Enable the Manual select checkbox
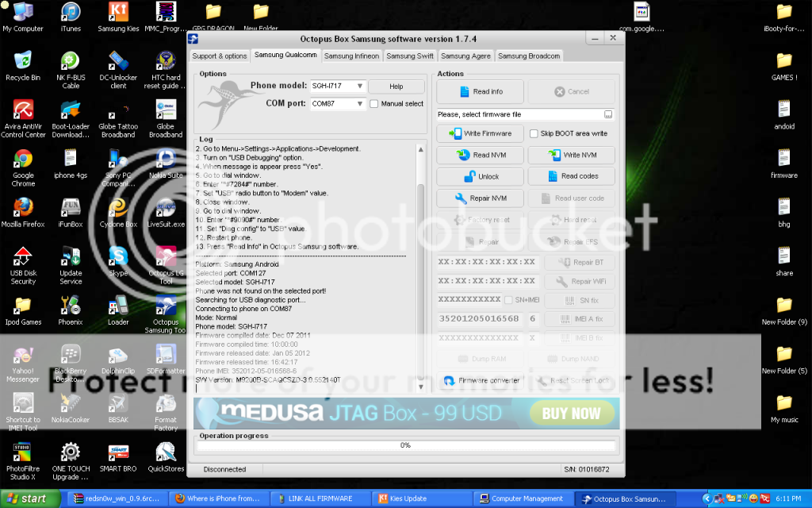Image resolution: width=812 pixels, height=508 pixels. point(374,104)
